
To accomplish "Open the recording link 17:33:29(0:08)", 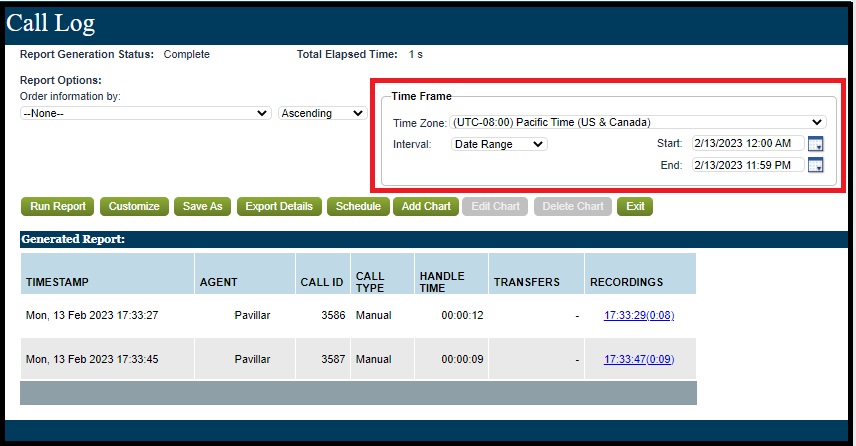I will (x=639, y=315).
